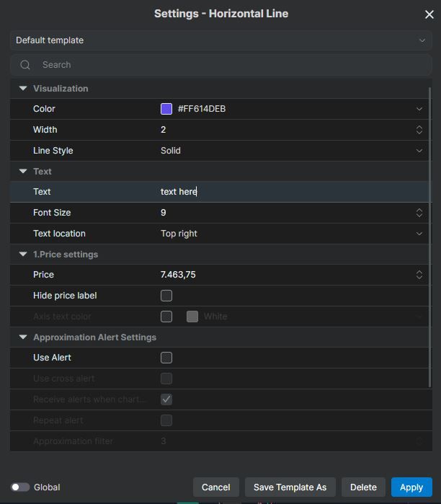441x504 pixels.
Task: Open the Default template dropdown
Action: tap(221, 40)
